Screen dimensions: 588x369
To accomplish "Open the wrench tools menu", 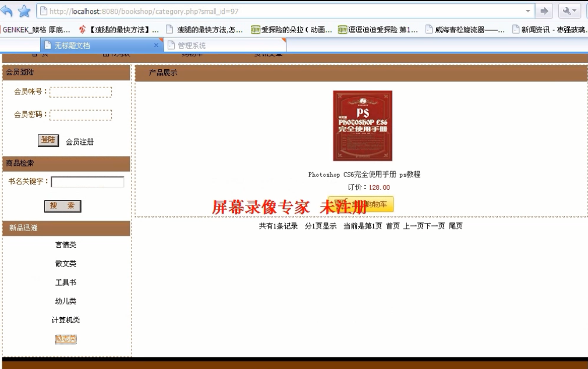I will pos(569,11).
